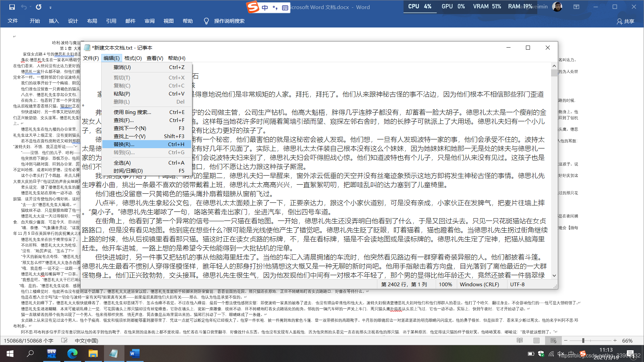This screenshot has width=644, height=362.
Task: Click Word word count 150868 个字
Action: coord(29,341)
